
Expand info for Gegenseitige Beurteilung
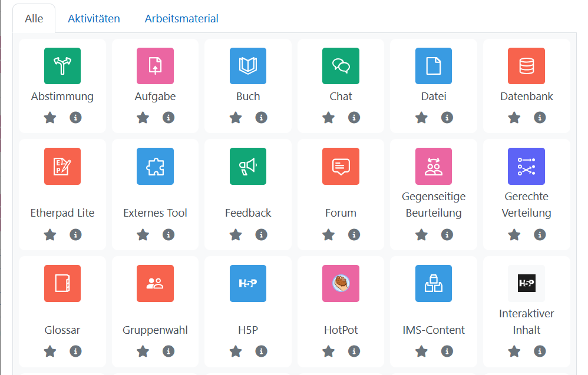(x=447, y=235)
